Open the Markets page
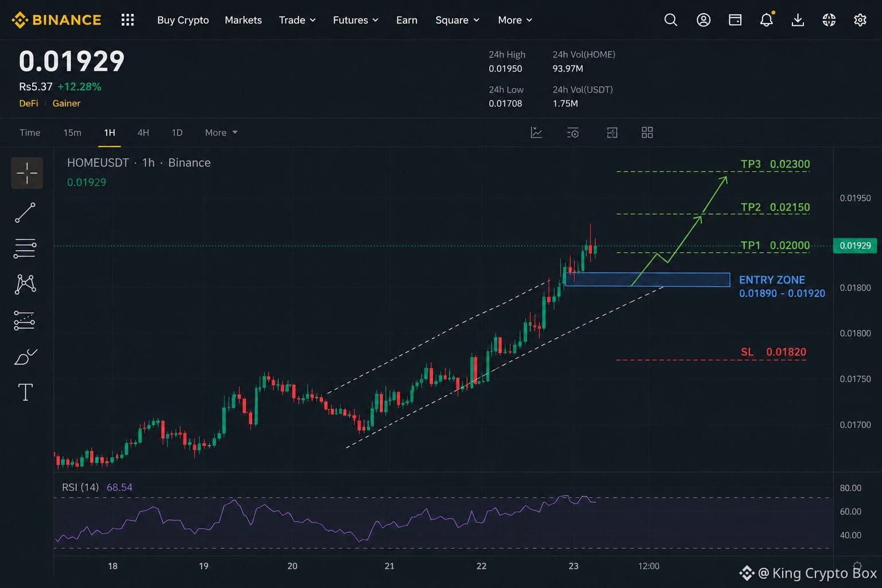Screen dimensions: 882x588 [243, 20]
